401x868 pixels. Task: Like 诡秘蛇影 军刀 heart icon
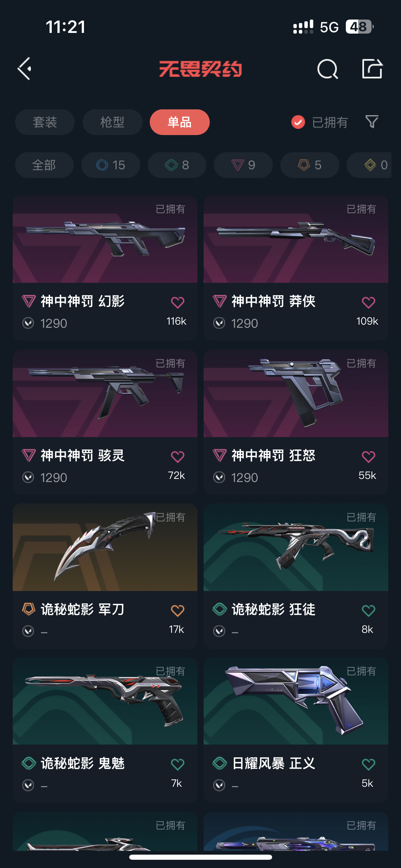pyautogui.click(x=178, y=611)
